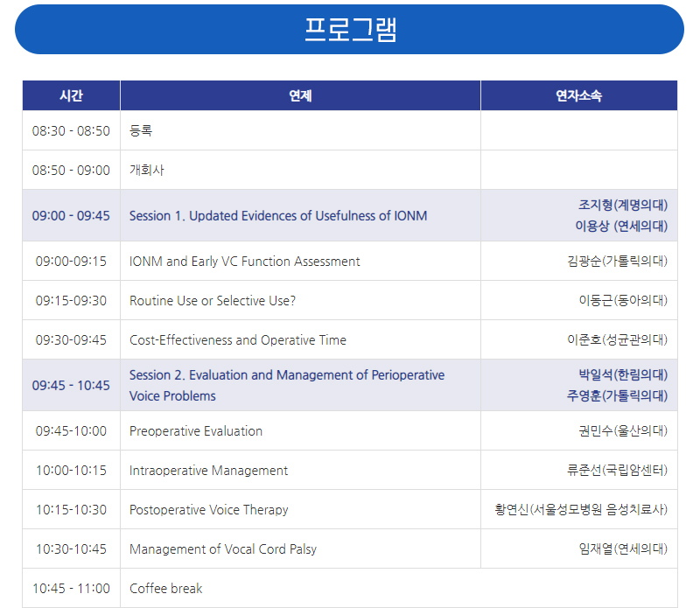
Task: Click speaker 황연신(서울성모병원 음성치료사)
Action: pyautogui.click(x=581, y=509)
